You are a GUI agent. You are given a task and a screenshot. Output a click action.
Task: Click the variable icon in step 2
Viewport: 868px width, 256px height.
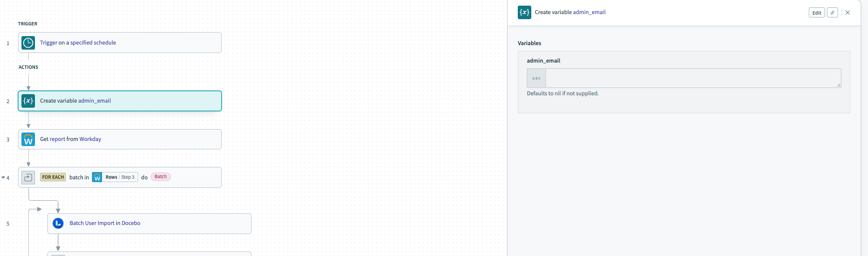click(28, 101)
